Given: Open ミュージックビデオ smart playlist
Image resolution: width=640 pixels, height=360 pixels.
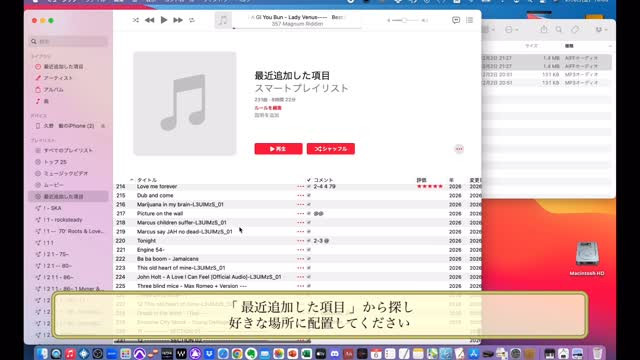Looking at the screenshot, I should tap(65, 173).
